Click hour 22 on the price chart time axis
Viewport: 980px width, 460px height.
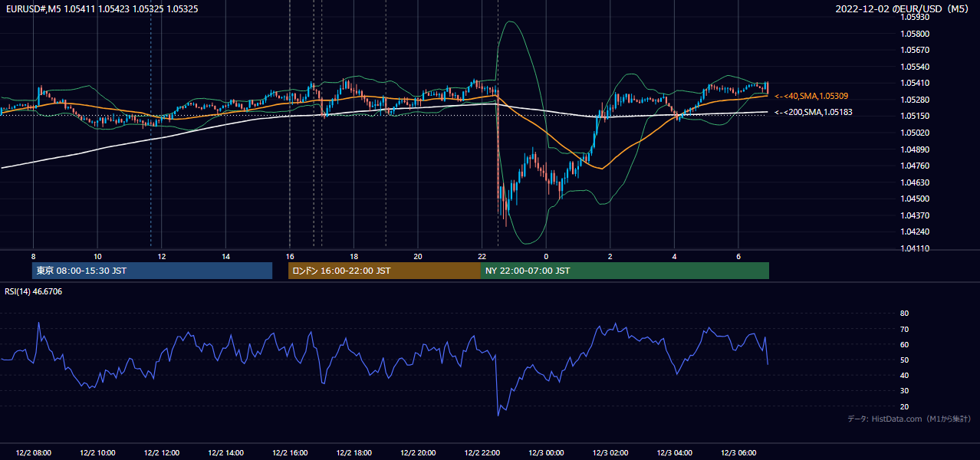[x=482, y=256]
